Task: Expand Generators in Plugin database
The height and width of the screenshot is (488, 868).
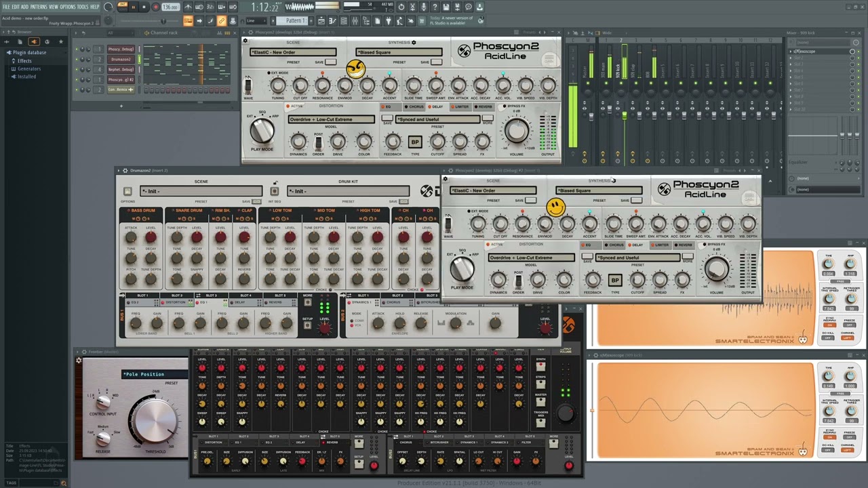Action: 28,68
